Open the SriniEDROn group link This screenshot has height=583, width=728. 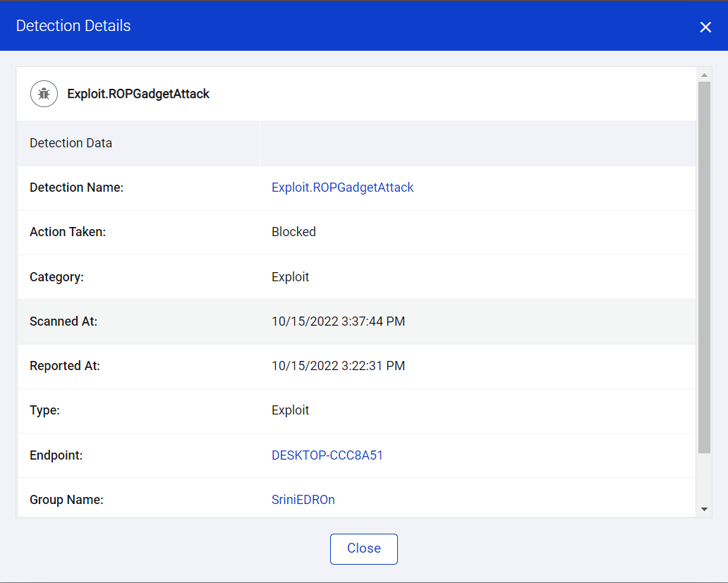[303, 500]
